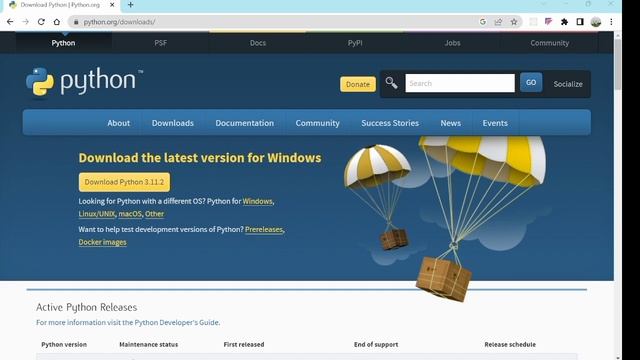Reload the python.org page
The height and width of the screenshot is (360, 640).
click(x=41, y=22)
